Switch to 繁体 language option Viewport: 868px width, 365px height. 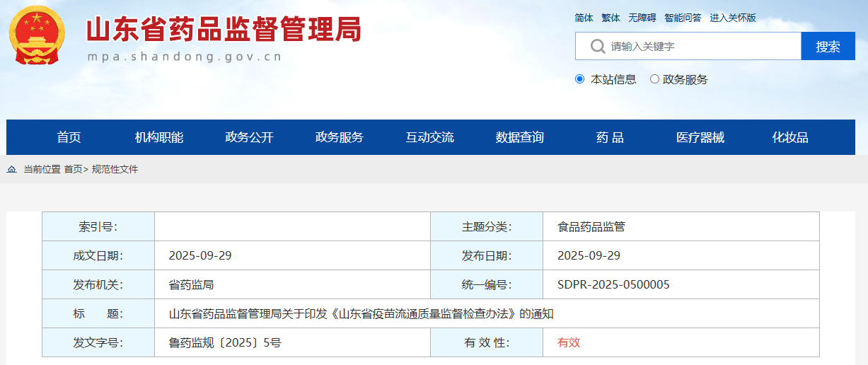(611, 18)
